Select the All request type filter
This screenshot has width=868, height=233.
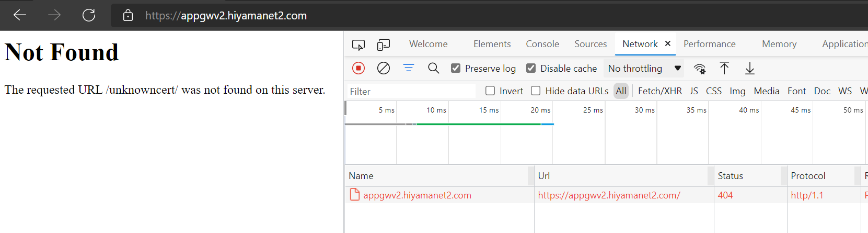click(621, 91)
